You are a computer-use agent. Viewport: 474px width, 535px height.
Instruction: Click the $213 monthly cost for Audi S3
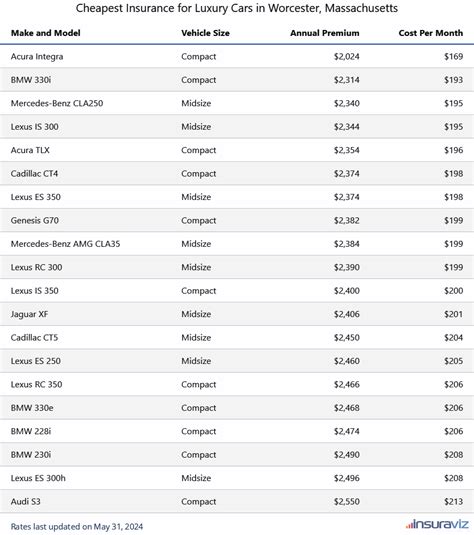454,502
